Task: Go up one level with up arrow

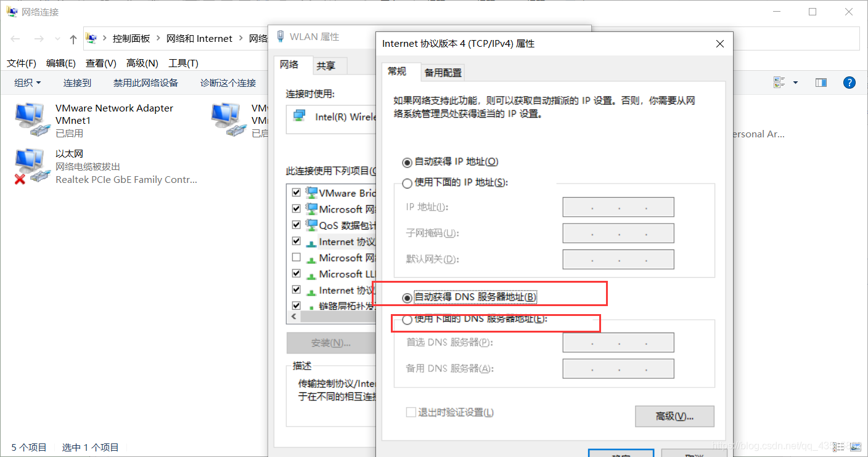Action: click(x=73, y=39)
